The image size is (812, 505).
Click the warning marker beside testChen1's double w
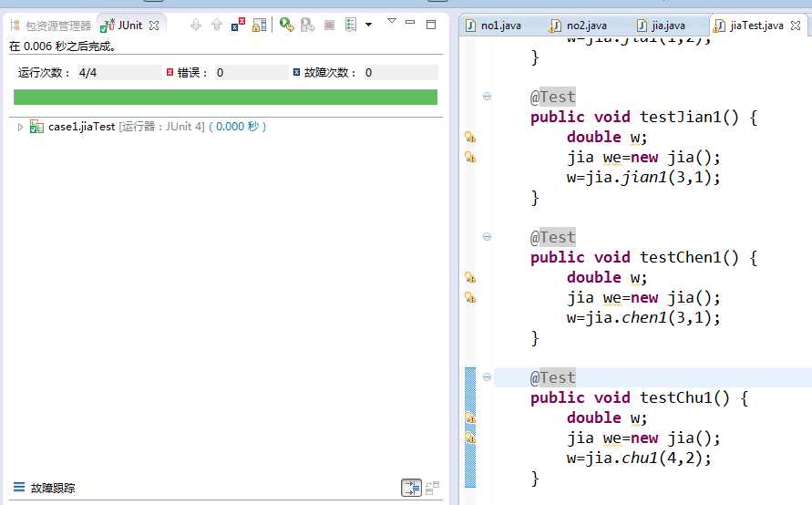pyautogui.click(x=470, y=278)
